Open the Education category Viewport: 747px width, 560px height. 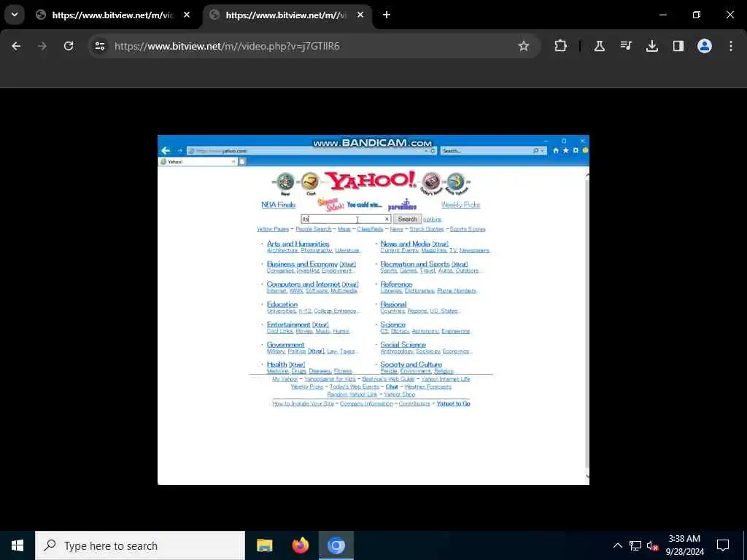(x=282, y=304)
